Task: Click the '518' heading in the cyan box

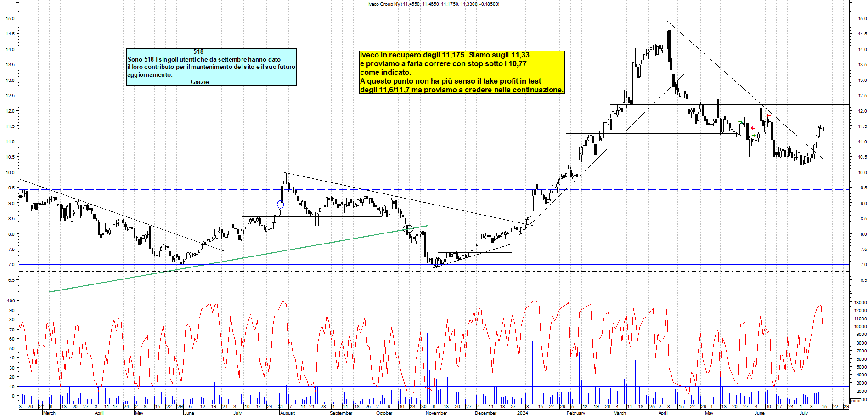Action: [x=198, y=51]
